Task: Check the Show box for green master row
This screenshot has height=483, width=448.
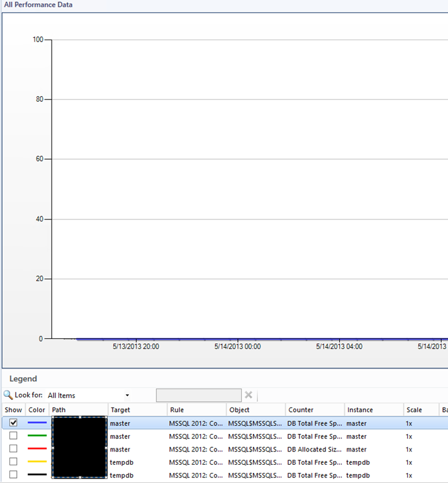Action: 13,436
